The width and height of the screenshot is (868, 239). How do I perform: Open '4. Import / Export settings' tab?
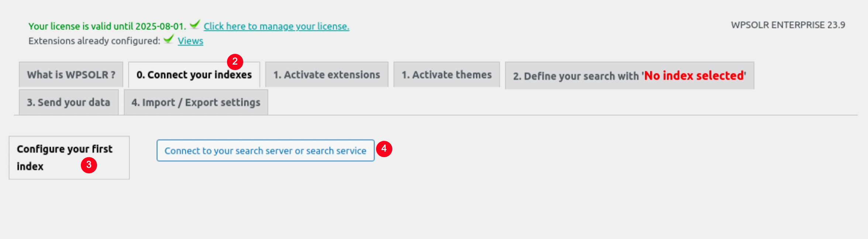[x=196, y=102]
